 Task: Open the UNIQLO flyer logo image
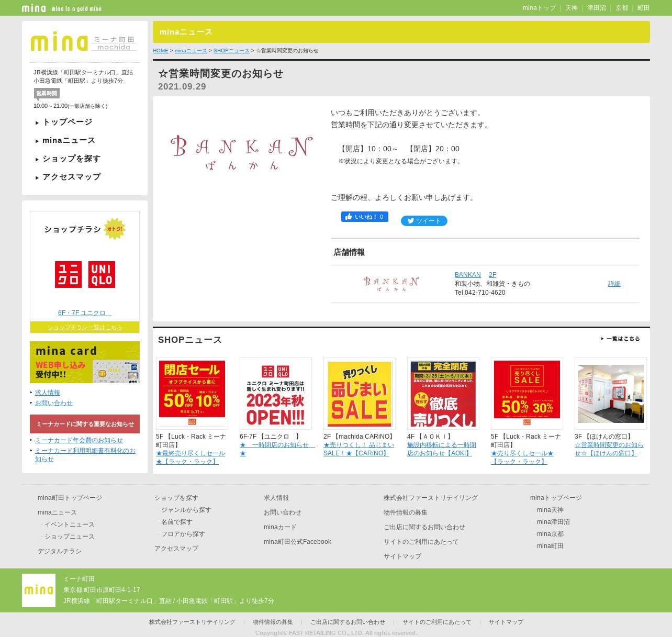tap(85, 274)
